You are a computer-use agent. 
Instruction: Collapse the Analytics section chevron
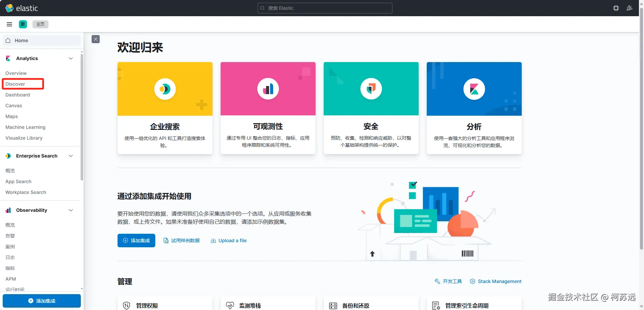[x=71, y=58]
